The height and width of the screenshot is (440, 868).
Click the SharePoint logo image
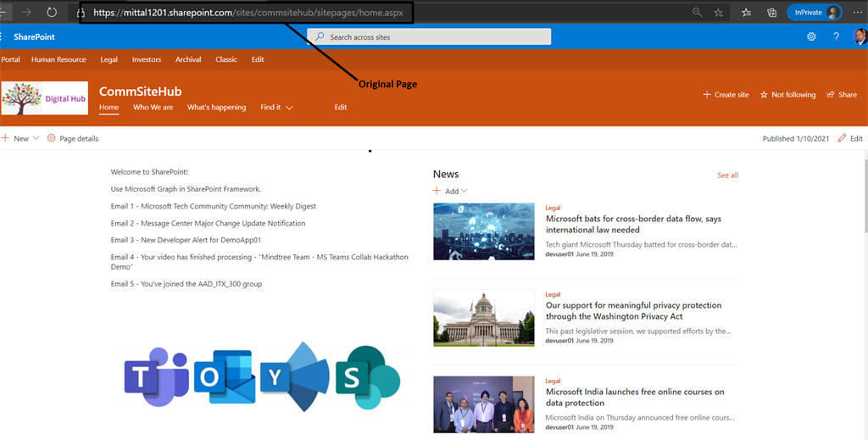368,378
